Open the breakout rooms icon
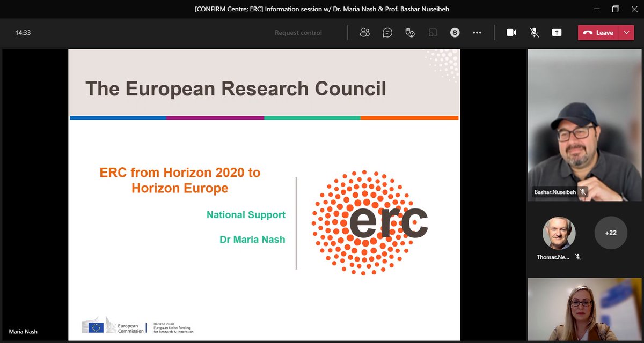644x343 pixels. tap(433, 33)
